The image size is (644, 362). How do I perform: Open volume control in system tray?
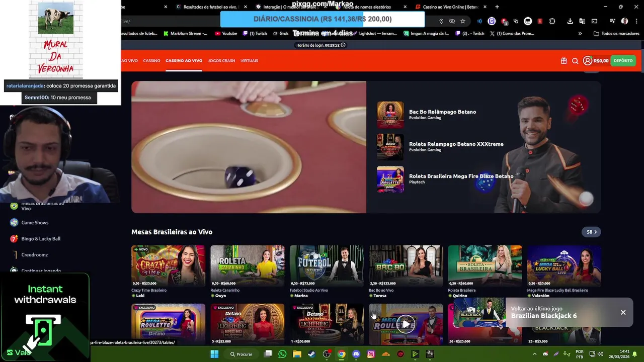pyautogui.click(x=600, y=354)
